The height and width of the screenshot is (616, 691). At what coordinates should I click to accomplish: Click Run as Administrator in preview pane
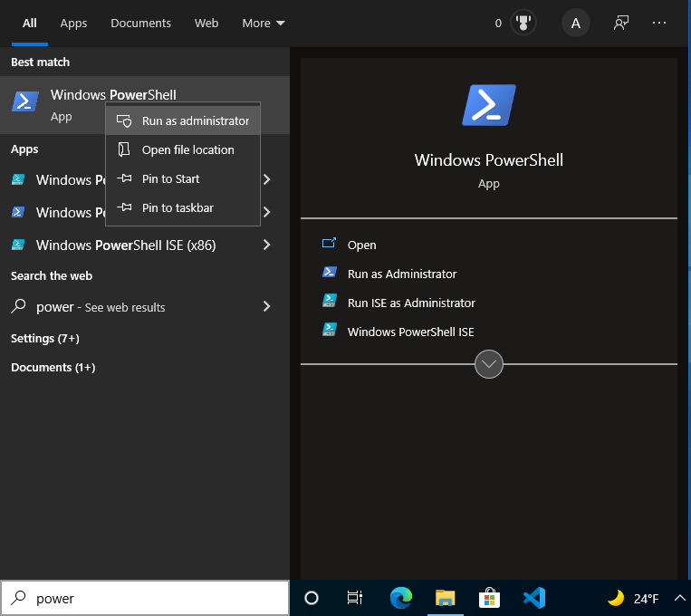[402, 274]
